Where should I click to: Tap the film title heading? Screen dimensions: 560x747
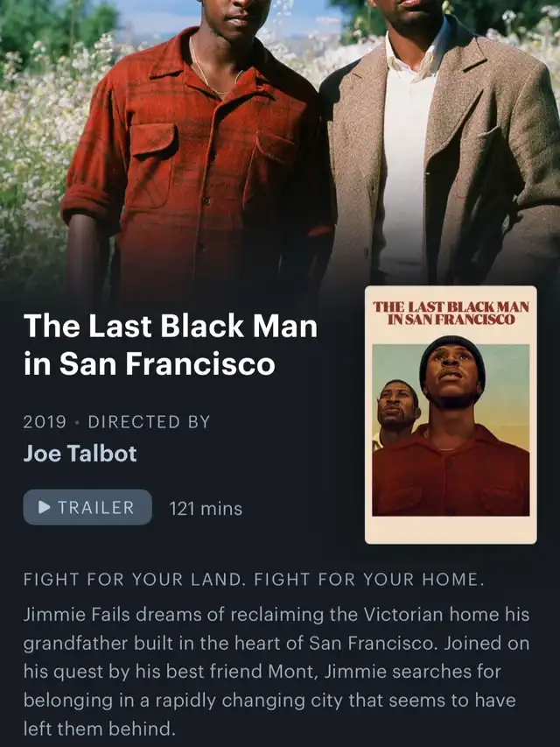(170, 344)
